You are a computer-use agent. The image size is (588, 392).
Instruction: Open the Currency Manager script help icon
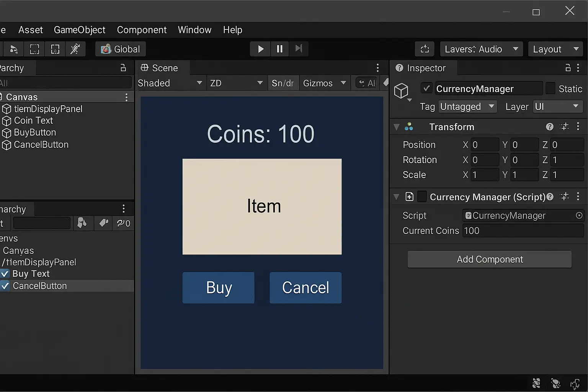(550, 197)
